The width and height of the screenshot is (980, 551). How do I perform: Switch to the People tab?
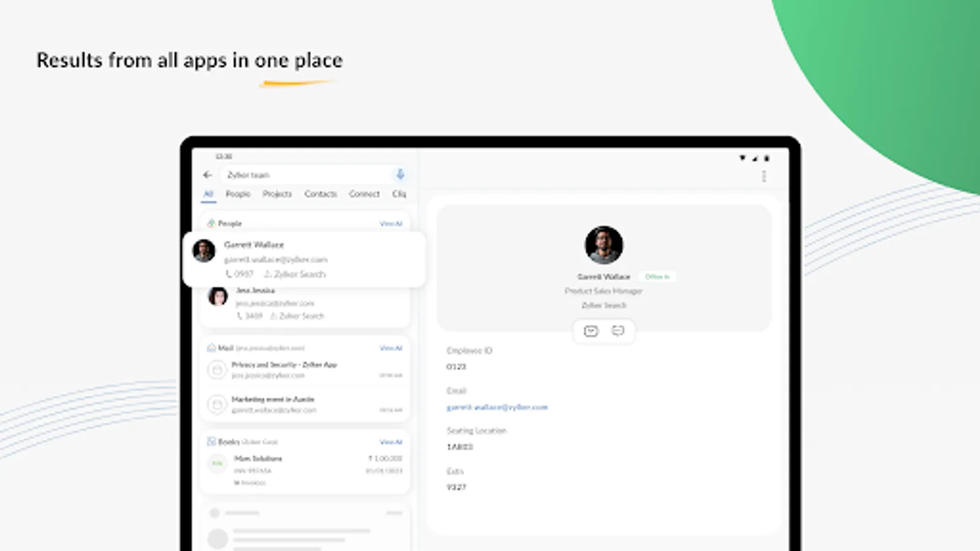pos(238,194)
